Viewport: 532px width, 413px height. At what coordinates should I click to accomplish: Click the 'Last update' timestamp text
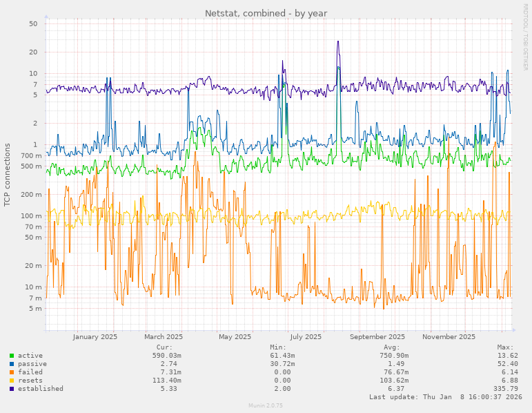click(446, 396)
